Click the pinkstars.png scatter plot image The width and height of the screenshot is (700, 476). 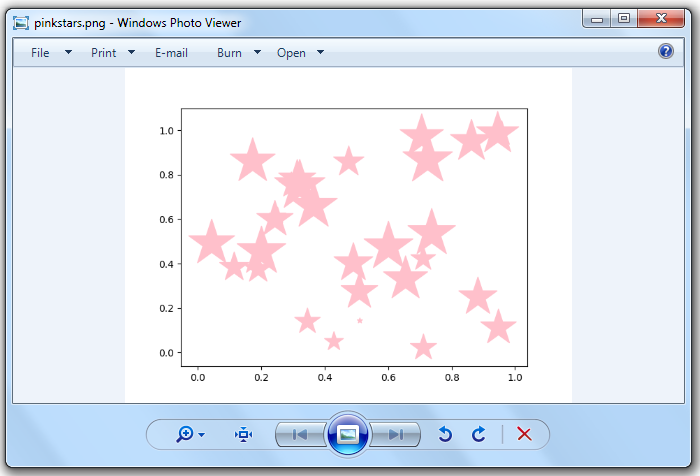click(x=348, y=235)
